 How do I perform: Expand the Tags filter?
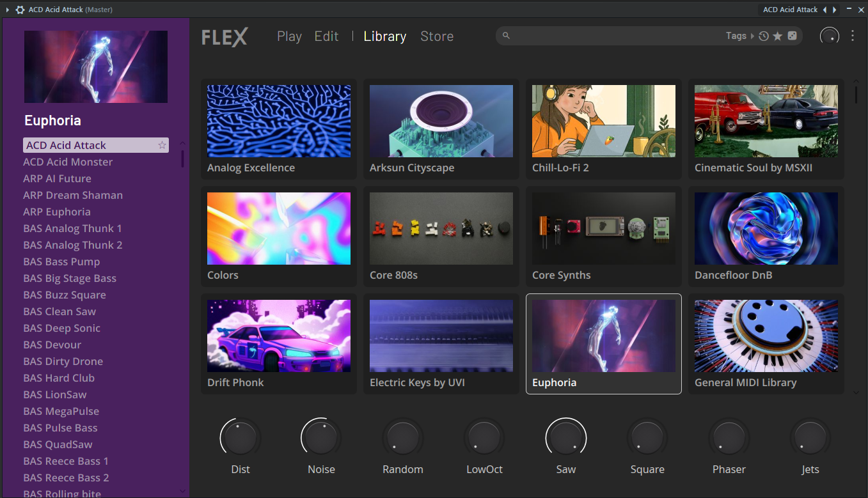click(740, 36)
